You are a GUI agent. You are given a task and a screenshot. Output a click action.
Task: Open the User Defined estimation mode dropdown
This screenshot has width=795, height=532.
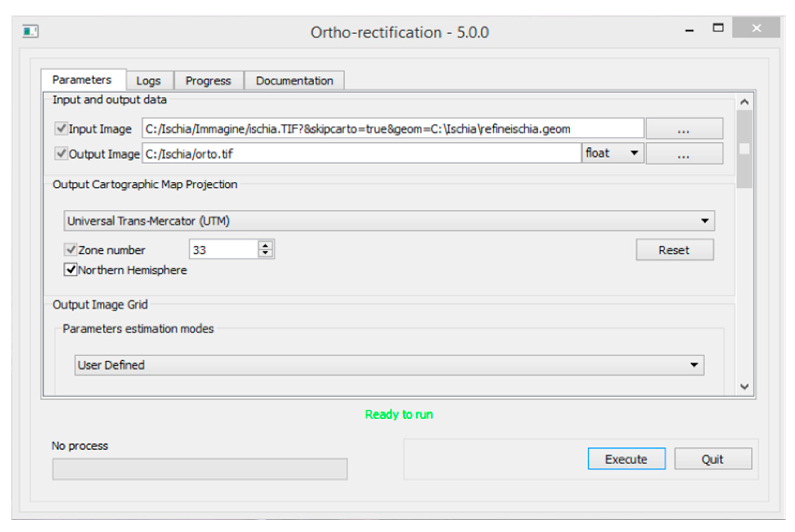(389, 365)
